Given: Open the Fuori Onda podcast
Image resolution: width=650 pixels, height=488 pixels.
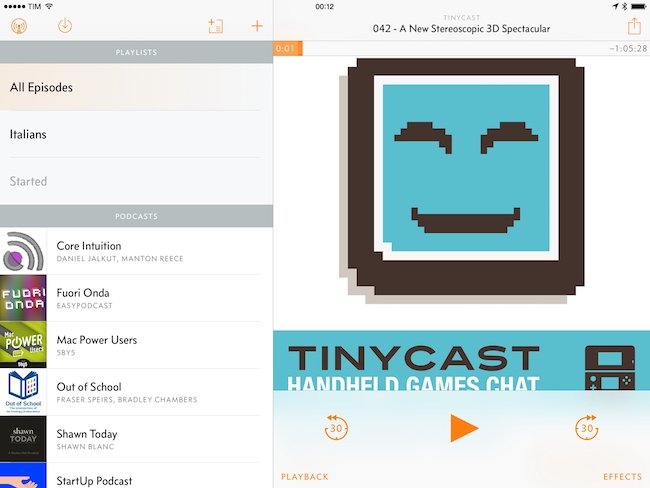Looking at the screenshot, I should [136, 298].
